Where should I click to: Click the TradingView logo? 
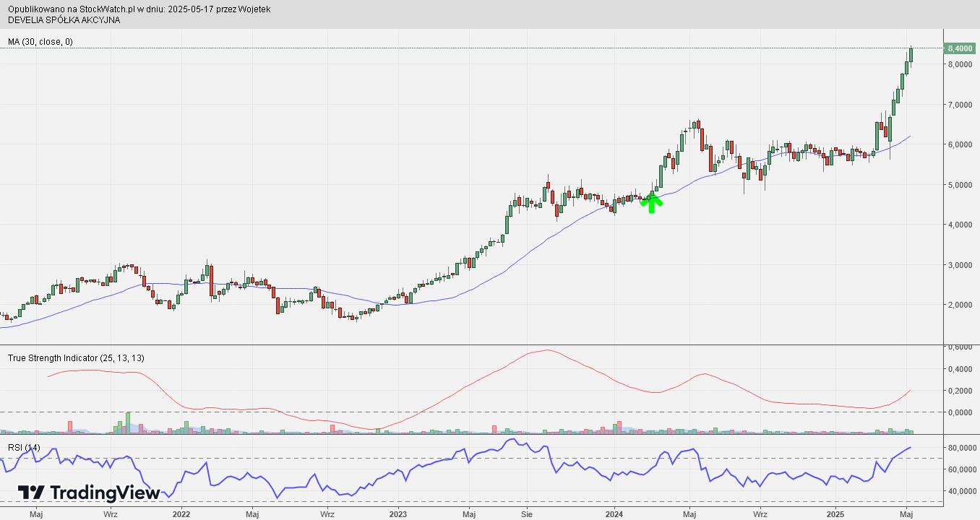pyautogui.click(x=89, y=493)
